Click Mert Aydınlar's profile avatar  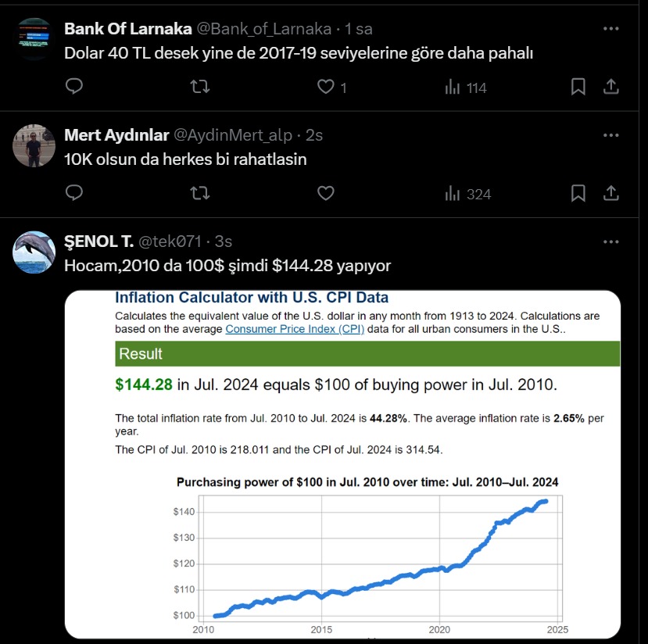(x=35, y=146)
